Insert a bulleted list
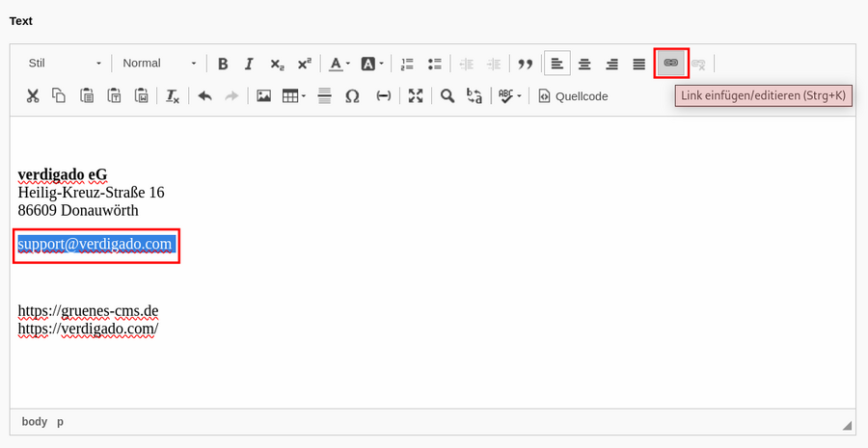This screenshot has height=448, width=868. (x=435, y=64)
